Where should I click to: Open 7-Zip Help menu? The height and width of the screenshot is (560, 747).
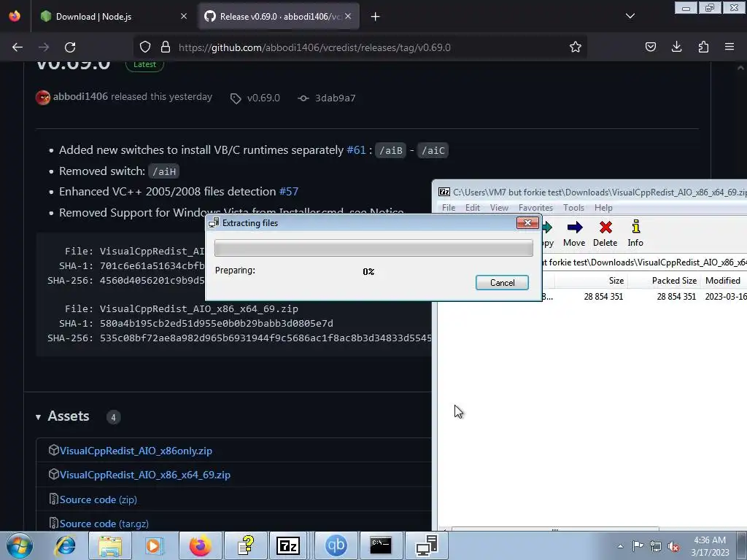(x=603, y=208)
